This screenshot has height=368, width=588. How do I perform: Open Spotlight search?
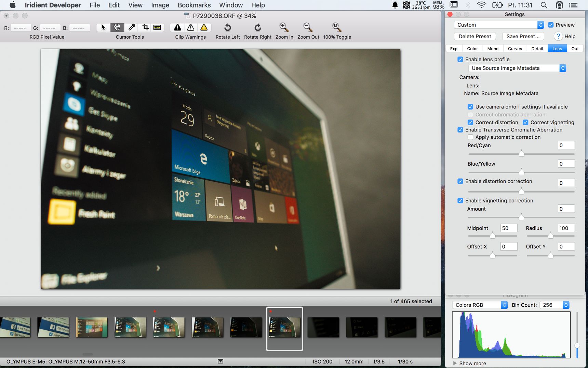[x=544, y=5]
